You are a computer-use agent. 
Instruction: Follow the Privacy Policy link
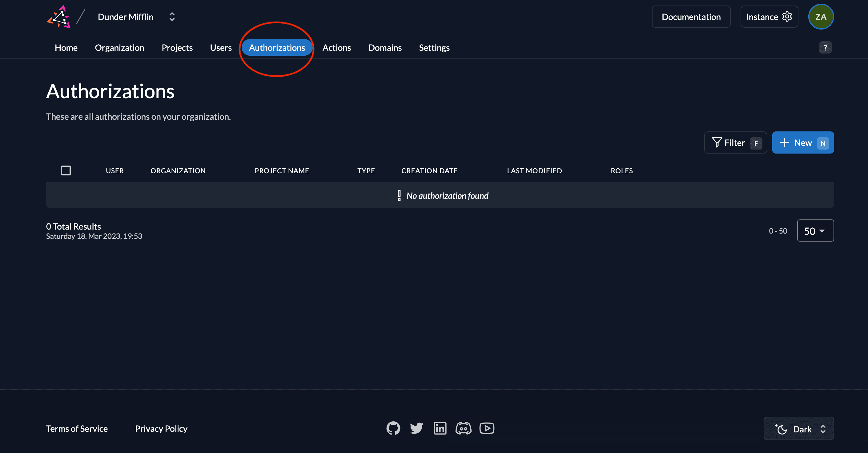(x=161, y=428)
